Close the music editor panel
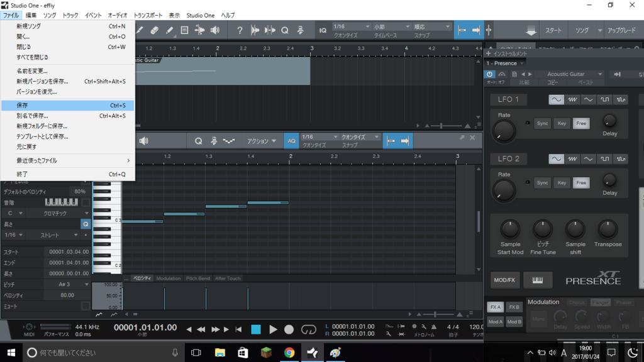 pyautogui.click(x=472, y=138)
